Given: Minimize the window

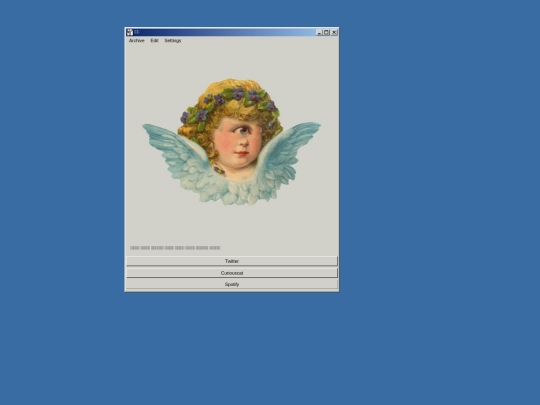Looking at the screenshot, I should click(319, 33).
